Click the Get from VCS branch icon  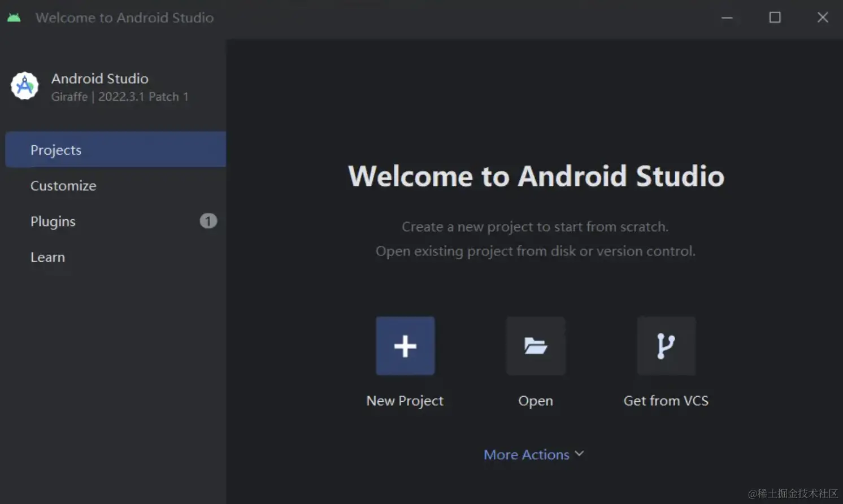tap(666, 346)
